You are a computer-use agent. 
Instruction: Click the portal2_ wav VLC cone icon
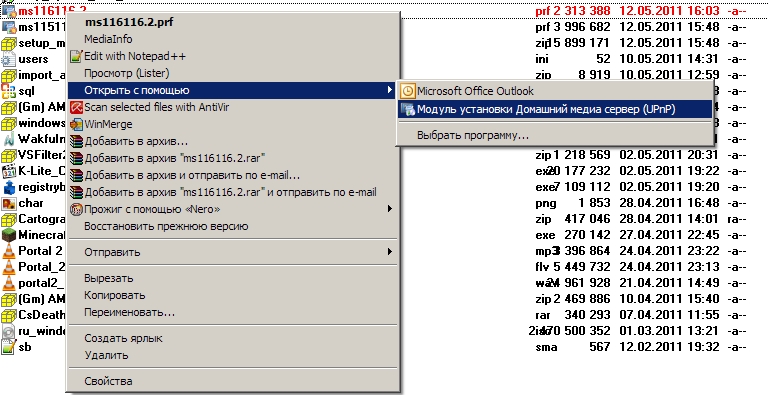[x=8, y=283]
